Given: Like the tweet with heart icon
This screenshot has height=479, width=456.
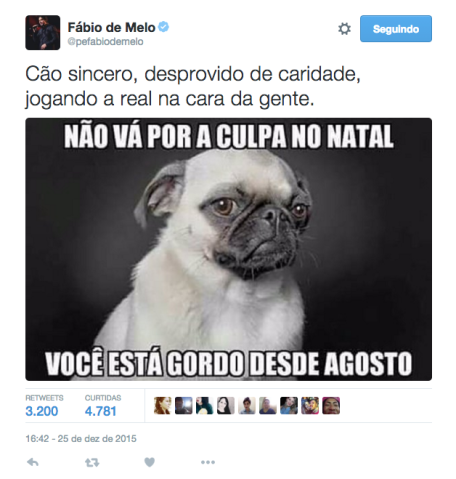Looking at the screenshot, I should 149,462.
